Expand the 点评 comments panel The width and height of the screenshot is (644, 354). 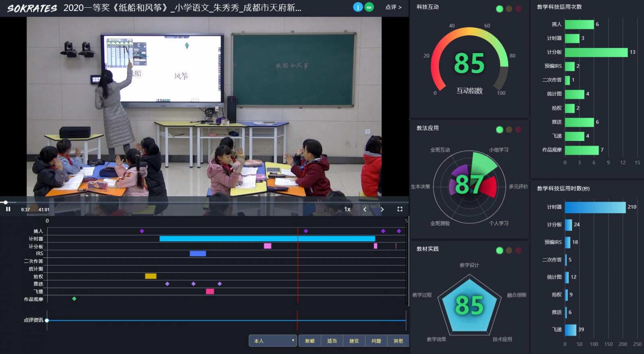click(x=393, y=7)
